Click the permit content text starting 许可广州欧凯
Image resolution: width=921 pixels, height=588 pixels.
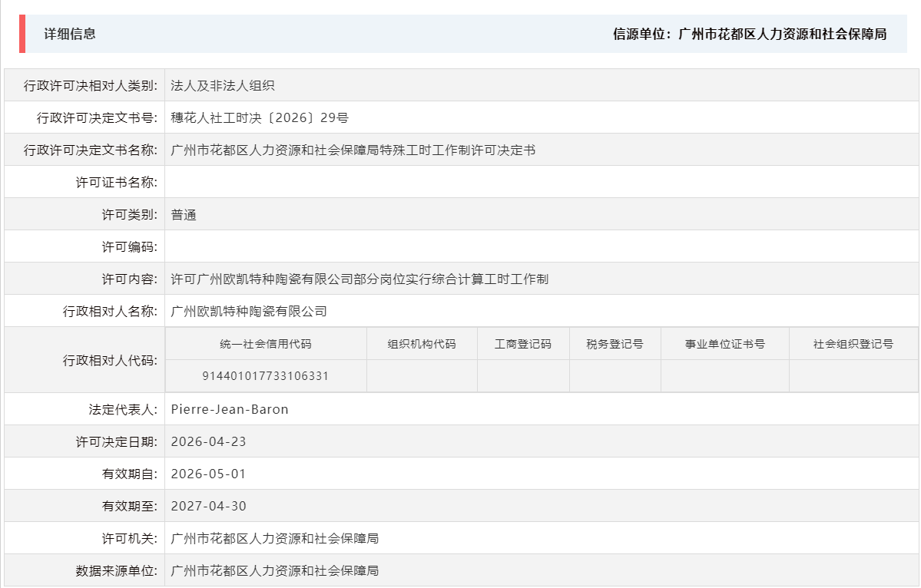coord(359,279)
